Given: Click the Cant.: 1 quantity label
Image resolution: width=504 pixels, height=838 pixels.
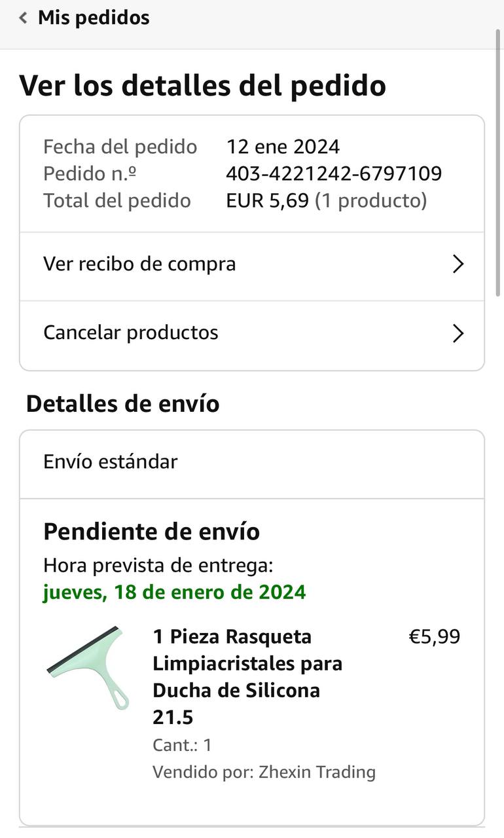Looking at the screenshot, I should pos(182,745).
